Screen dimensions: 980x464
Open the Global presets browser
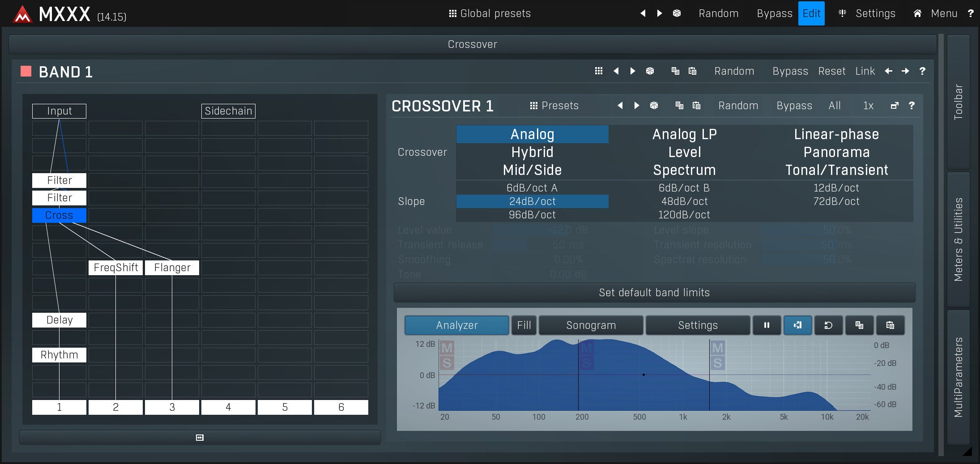(490, 13)
